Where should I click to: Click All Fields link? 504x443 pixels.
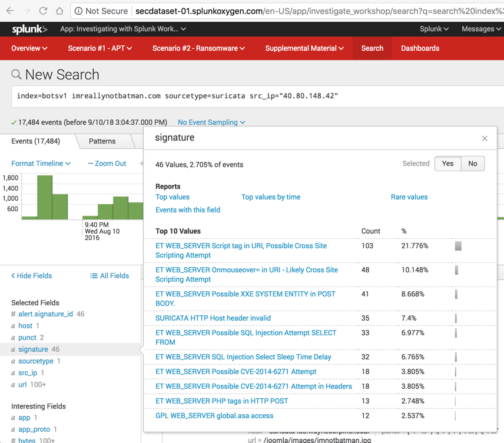coord(110,276)
